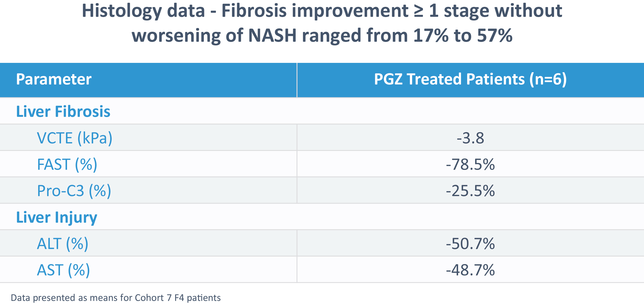Click the -78.5% value cell
Screen dimensions: 644x304
pos(470,165)
